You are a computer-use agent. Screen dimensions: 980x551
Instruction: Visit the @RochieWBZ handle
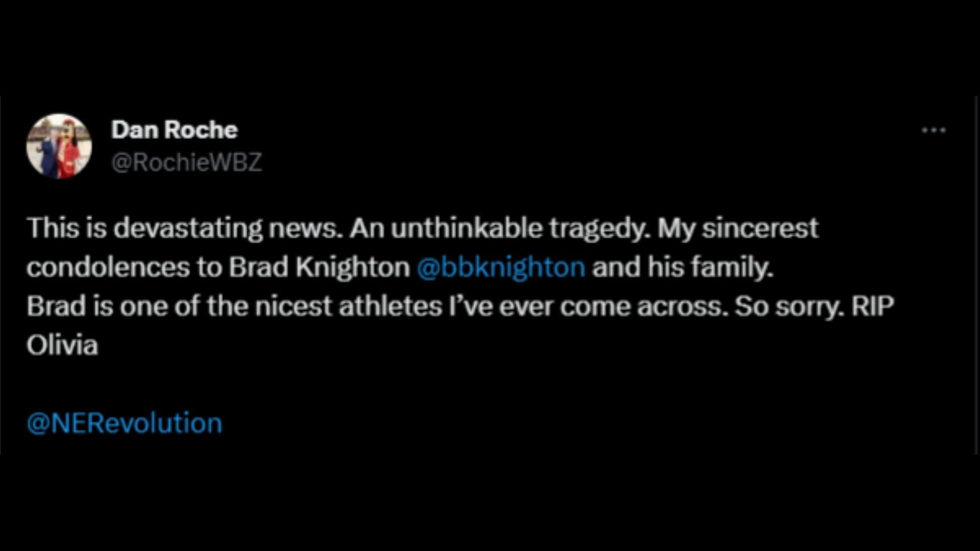186,163
